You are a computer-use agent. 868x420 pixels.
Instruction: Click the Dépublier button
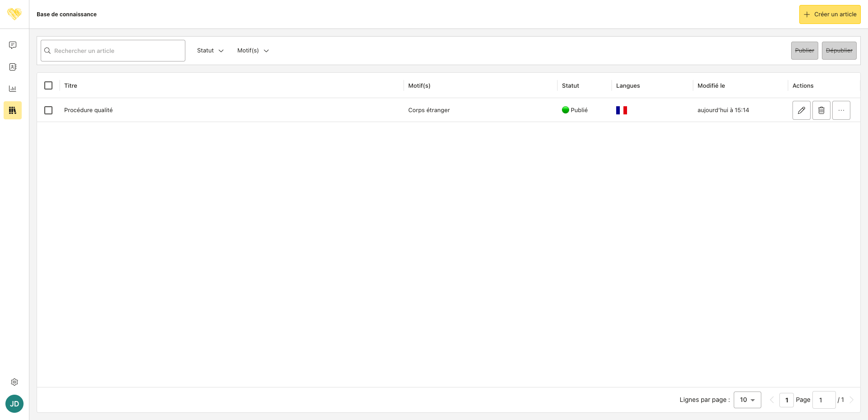839,51
